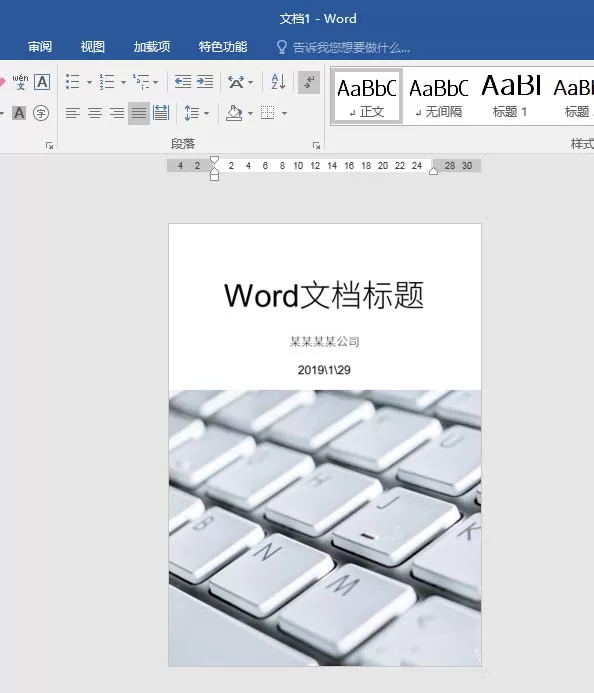Image resolution: width=594 pixels, height=693 pixels.
Task: Apply the 标题 1 style
Action: [x=510, y=96]
